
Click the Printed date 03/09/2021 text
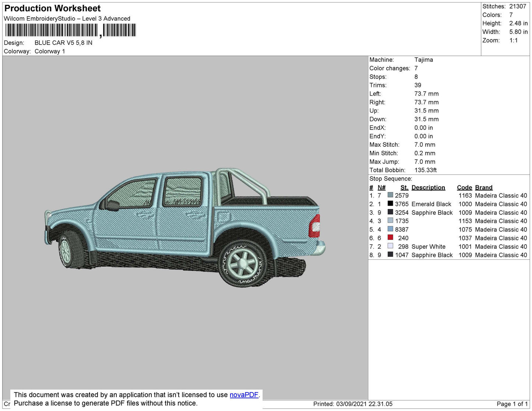point(353,404)
